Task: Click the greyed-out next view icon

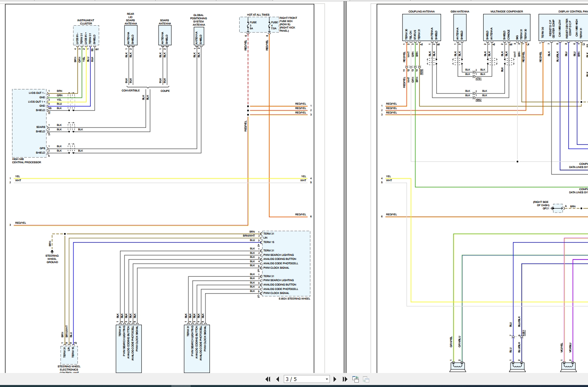Action: tap(366, 379)
